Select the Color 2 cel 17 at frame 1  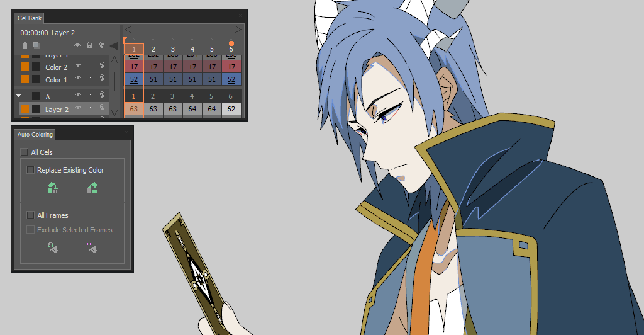point(134,67)
